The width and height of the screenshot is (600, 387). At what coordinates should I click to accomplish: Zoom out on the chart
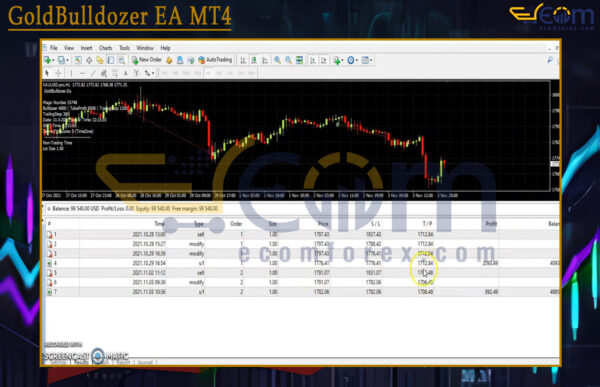288,60
